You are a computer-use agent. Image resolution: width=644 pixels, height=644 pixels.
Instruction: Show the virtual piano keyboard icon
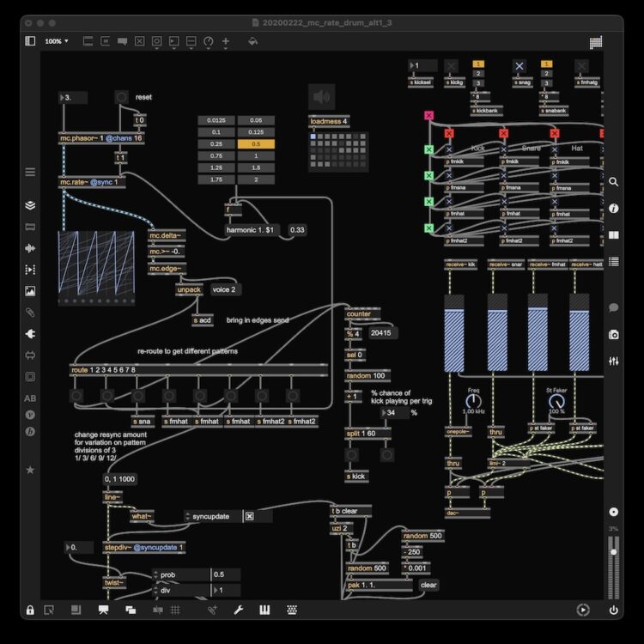265,610
